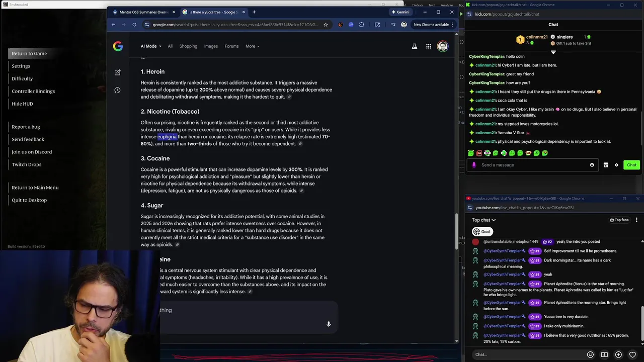Click the highlighted word euphoria
This screenshot has width=644, height=362.
click(167, 137)
